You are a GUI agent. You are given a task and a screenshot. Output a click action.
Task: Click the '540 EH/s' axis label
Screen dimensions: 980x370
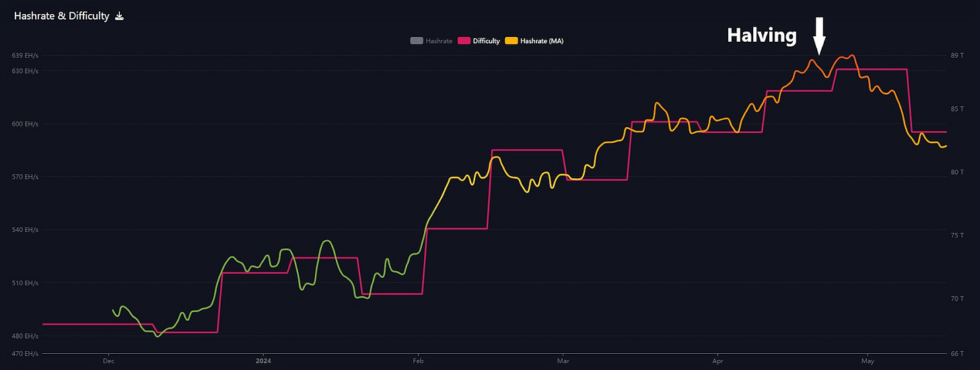point(26,230)
